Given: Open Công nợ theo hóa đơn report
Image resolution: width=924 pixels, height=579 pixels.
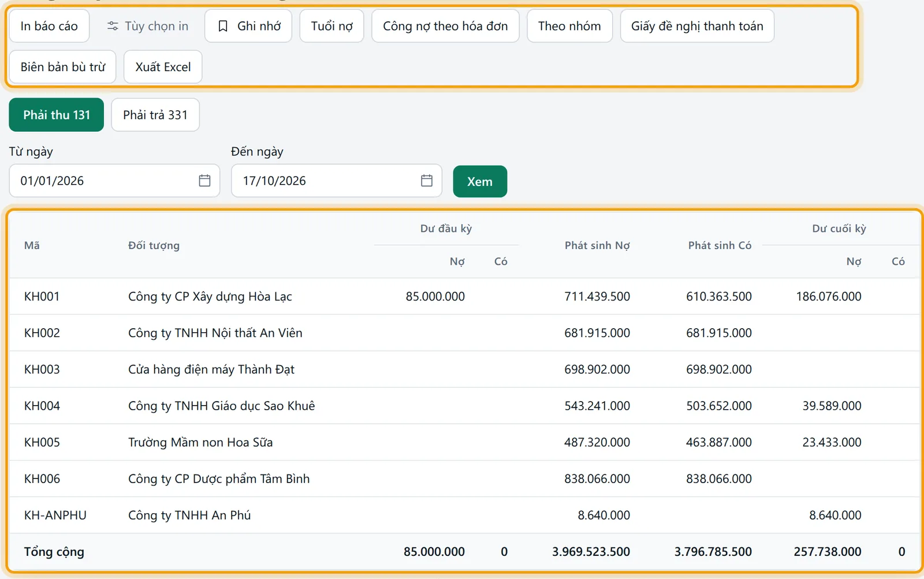Looking at the screenshot, I should tap(445, 26).
